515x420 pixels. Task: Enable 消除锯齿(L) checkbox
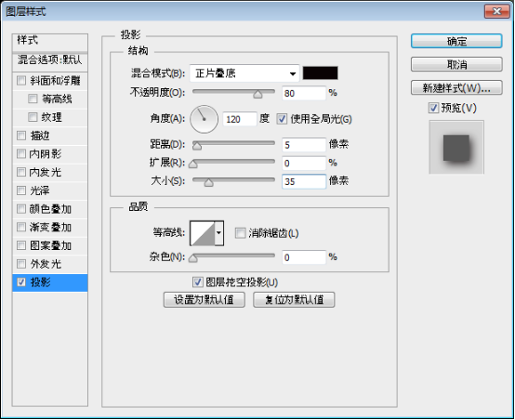pos(240,233)
